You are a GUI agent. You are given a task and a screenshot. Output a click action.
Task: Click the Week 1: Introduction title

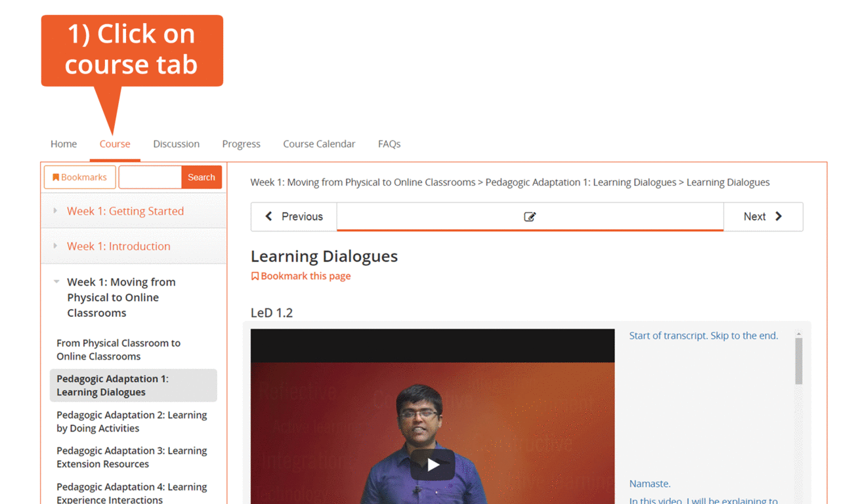(119, 246)
